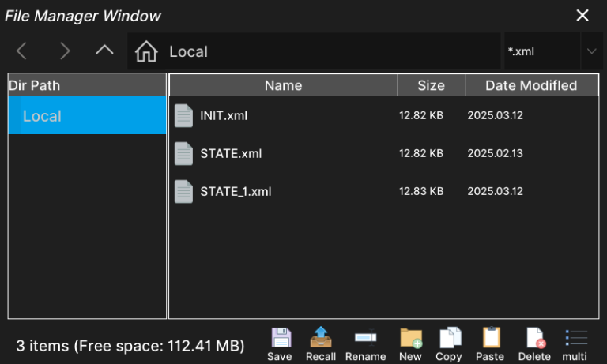Sort by Date Modified column header

point(531,85)
